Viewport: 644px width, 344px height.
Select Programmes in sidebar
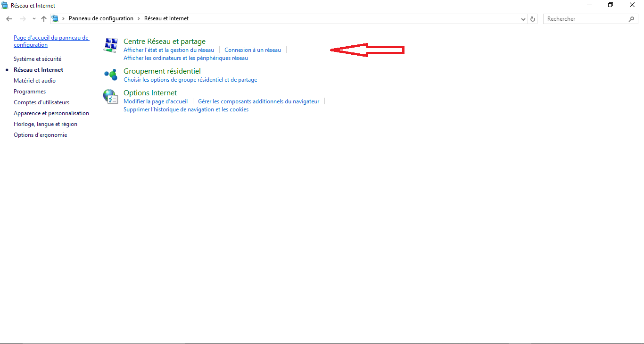tap(30, 92)
